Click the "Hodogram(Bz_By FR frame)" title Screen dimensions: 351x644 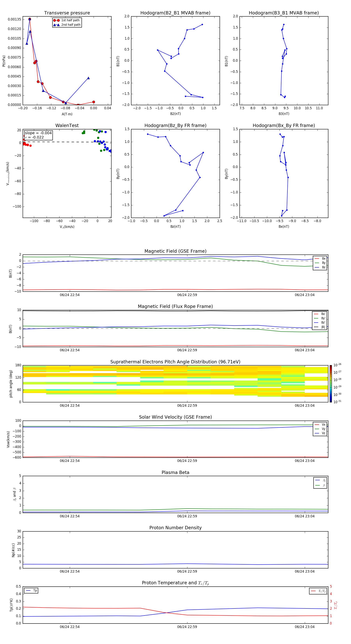click(x=175, y=125)
